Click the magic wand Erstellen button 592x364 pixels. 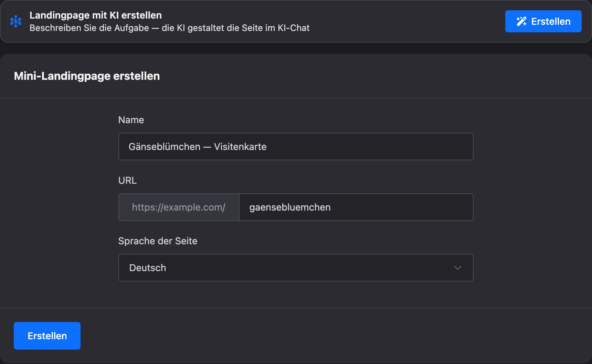pyautogui.click(x=543, y=21)
